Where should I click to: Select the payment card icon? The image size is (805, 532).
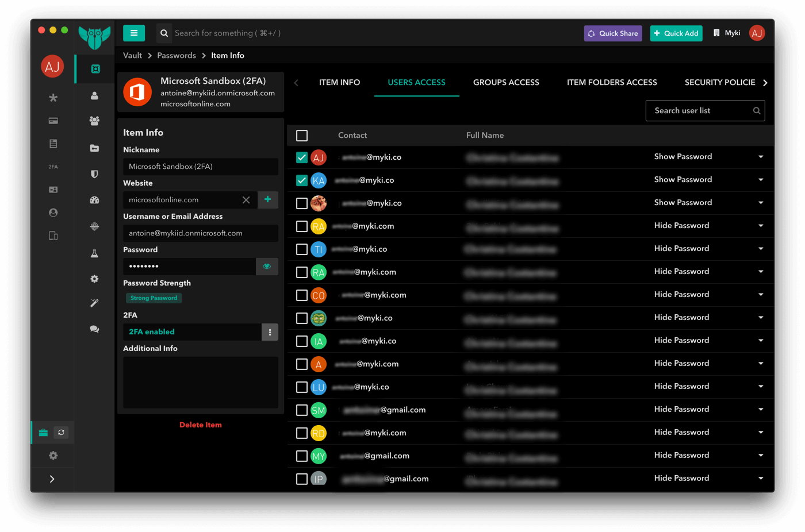53,121
